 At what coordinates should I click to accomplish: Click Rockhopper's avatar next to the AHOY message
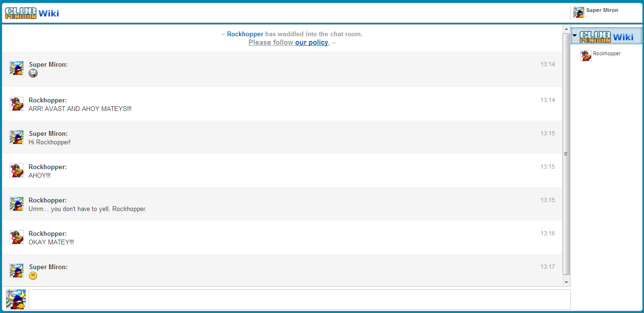click(x=16, y=171)
